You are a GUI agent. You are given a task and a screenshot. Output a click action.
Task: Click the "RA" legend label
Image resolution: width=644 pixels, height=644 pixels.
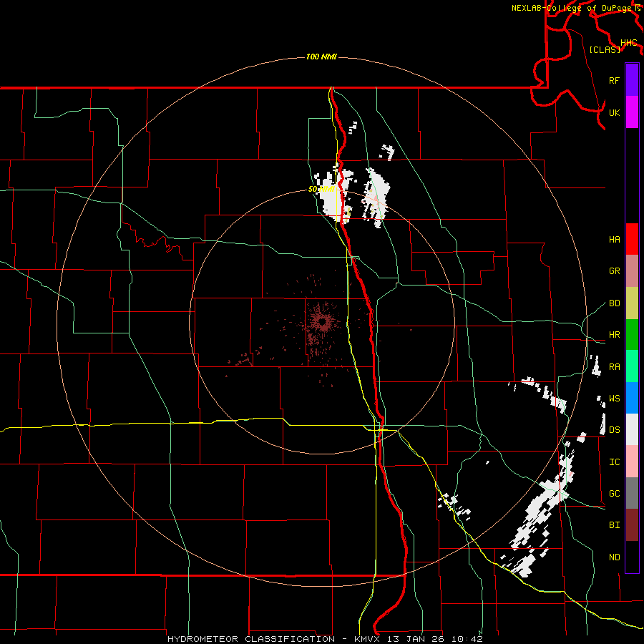coord(614,367)
